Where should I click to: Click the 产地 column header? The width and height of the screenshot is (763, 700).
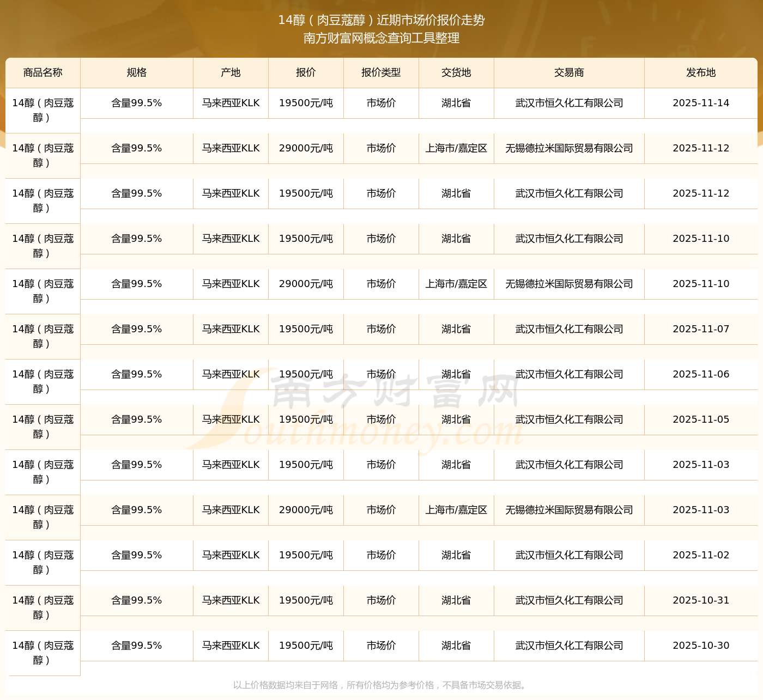(231, 72)
